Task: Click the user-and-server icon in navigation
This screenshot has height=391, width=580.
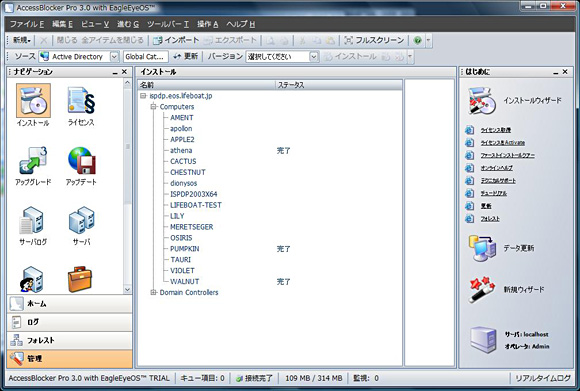Action: click(x=32, y=279)
